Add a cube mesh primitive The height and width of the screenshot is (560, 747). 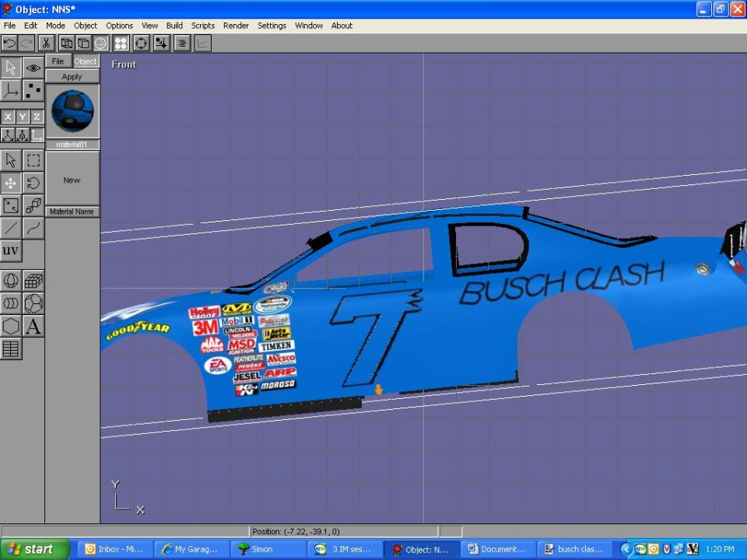click(33, 281)
